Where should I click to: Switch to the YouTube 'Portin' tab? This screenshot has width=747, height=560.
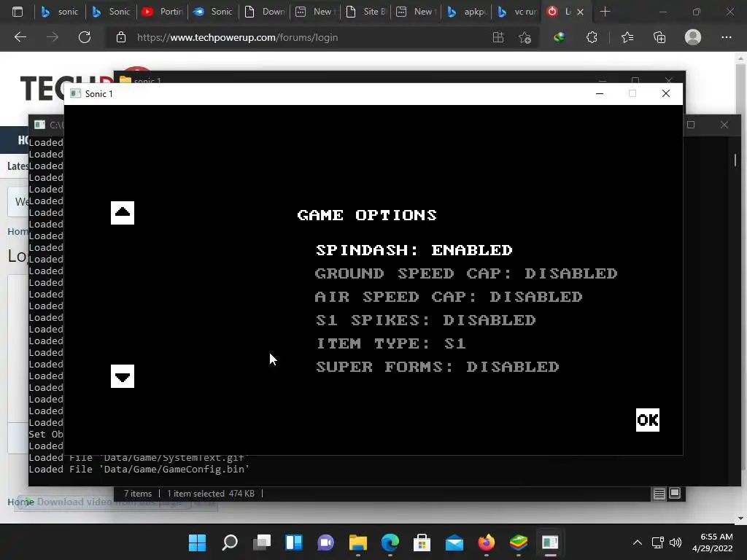point(163,12)
